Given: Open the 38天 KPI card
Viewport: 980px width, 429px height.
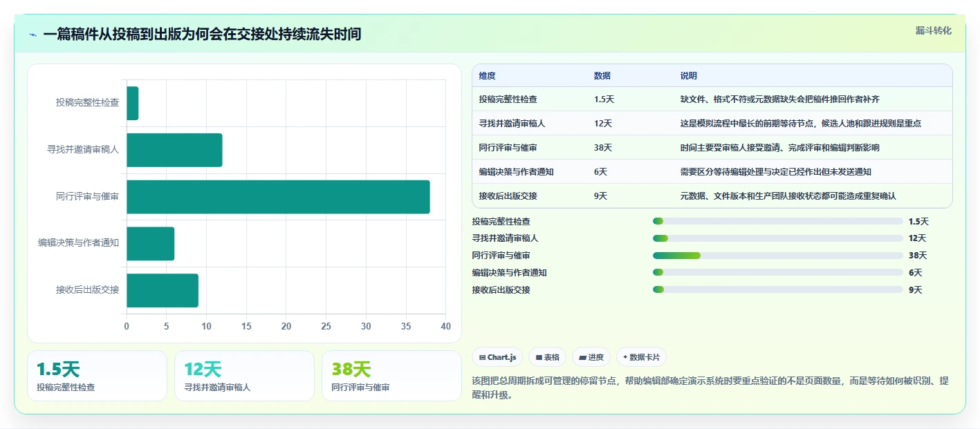Looking at the screenshot, I should pyautogui.click(x=391, y=376).
